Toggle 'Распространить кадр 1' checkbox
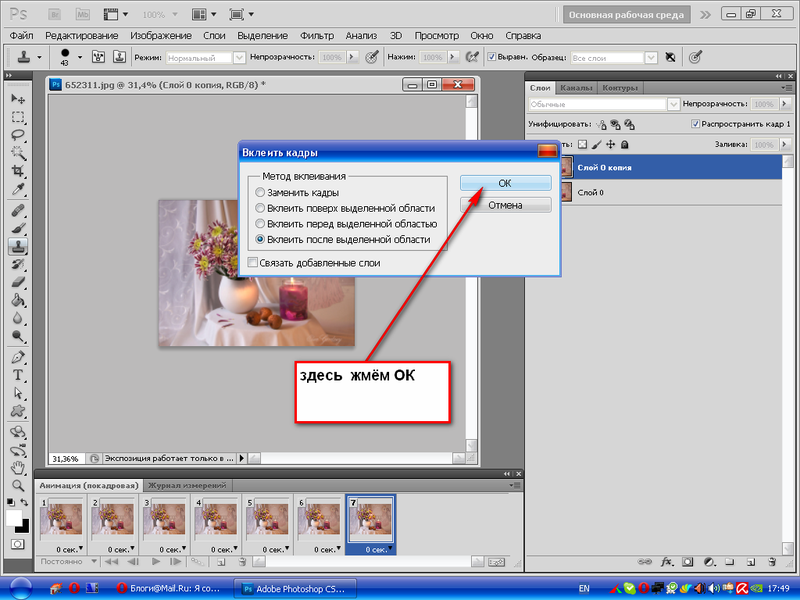 tap(695, 124)
